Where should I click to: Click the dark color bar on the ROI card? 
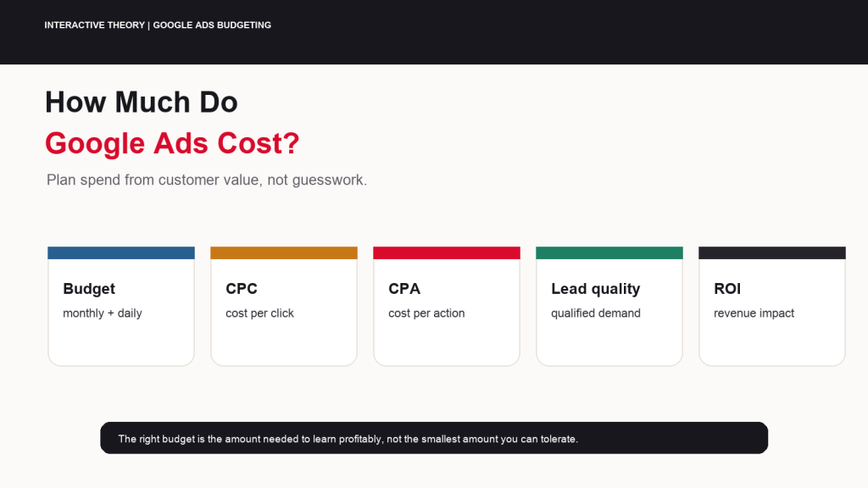(772, 252)
